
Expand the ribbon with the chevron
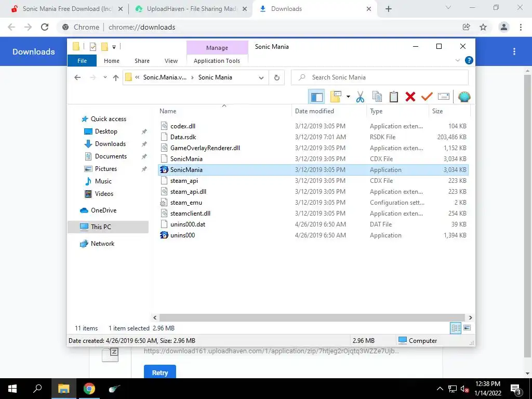pos(457,60)
